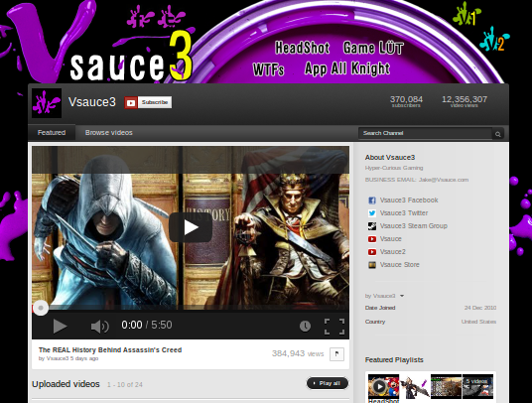Image resolution: width=532 pixels, height=403 pixels.
Task: Click the 384,943 views text
Action: point(298,353)
